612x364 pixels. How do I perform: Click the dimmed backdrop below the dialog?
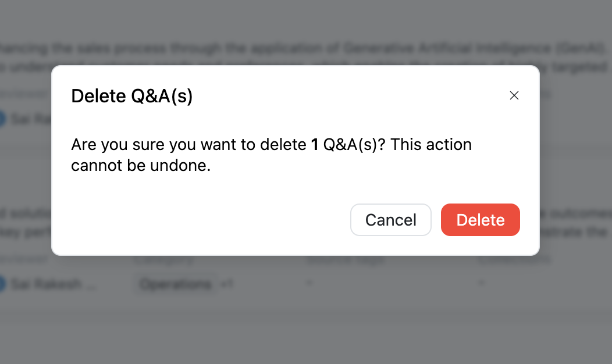306,326
